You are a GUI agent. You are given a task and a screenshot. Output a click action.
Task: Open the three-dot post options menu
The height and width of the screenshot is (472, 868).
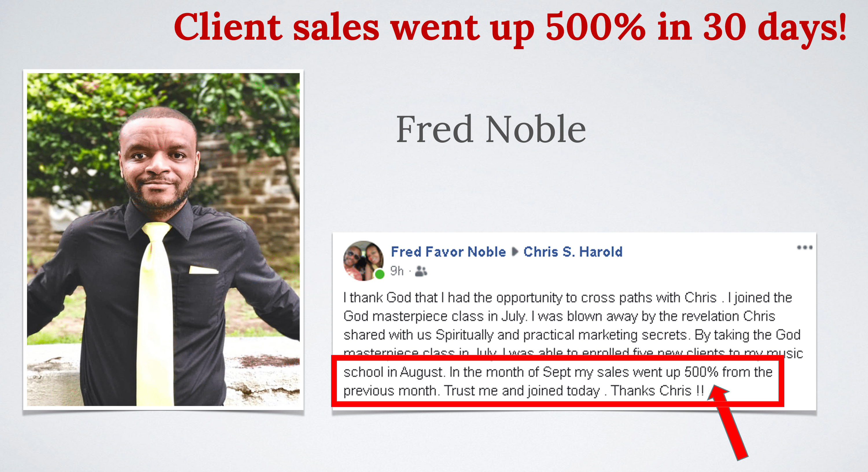[804, 248]
